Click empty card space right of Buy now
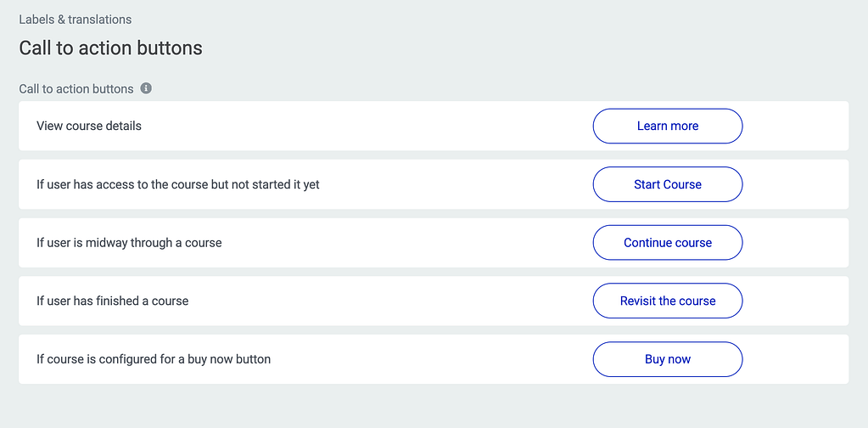This screenshot has width=868, height=428. coord(796,359)
